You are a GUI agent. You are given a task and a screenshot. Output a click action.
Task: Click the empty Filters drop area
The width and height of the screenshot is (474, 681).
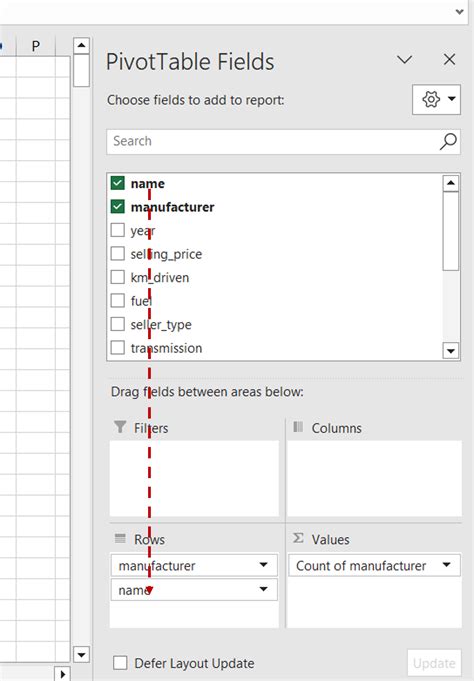194,479
